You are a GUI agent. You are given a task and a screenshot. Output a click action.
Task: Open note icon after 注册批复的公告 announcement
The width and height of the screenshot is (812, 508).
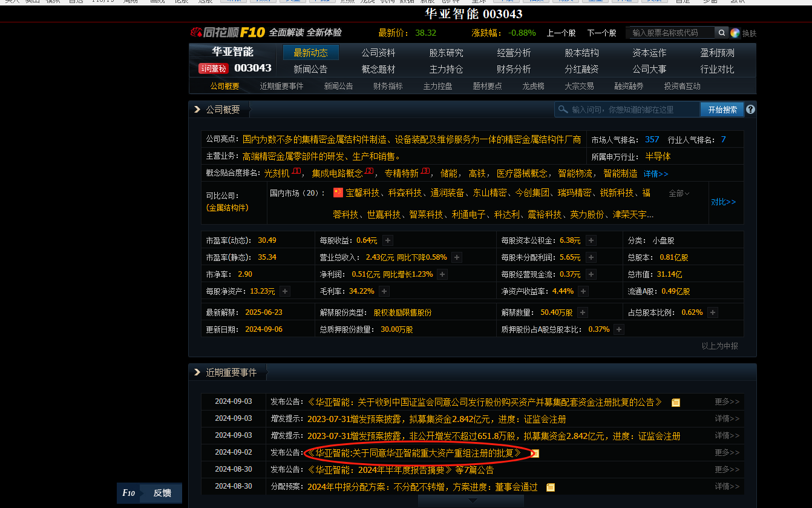coord(676,403)
